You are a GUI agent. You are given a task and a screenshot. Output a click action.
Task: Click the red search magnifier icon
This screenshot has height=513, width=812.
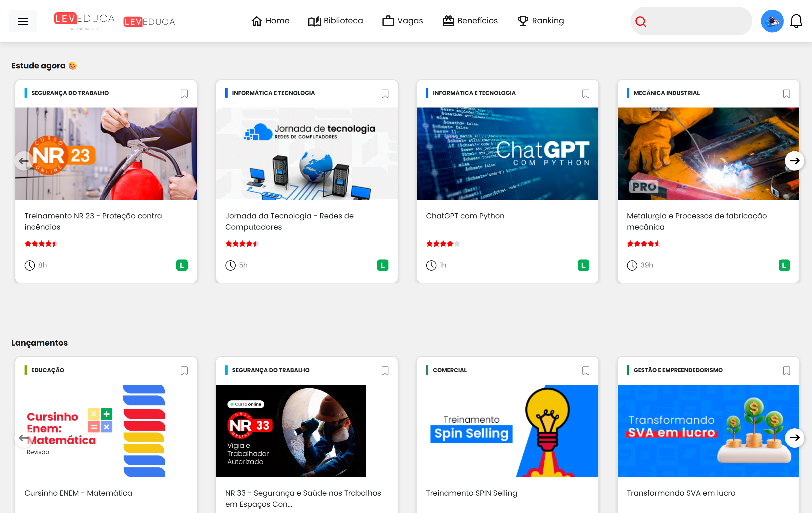click(640, 22)
